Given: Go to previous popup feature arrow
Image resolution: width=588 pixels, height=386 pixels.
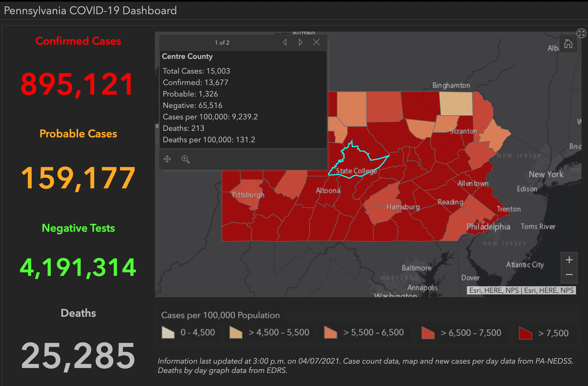Looking at the screenshot, I should click(x=285, y=42).
